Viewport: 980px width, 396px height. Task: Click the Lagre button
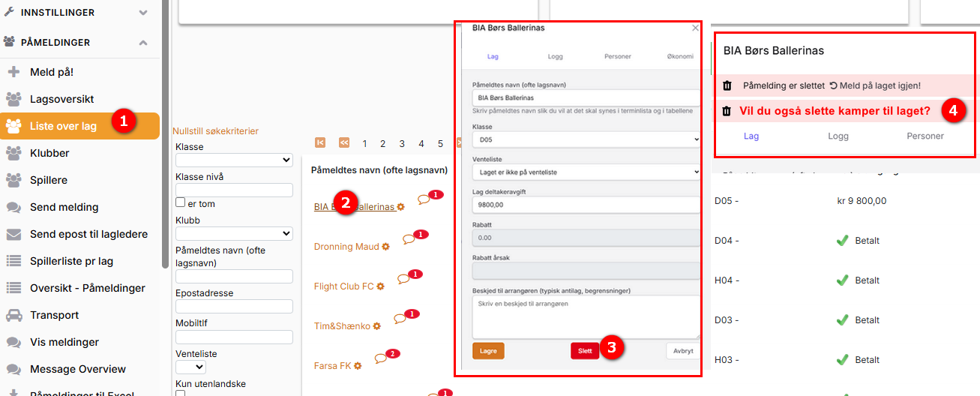[488, 351]
